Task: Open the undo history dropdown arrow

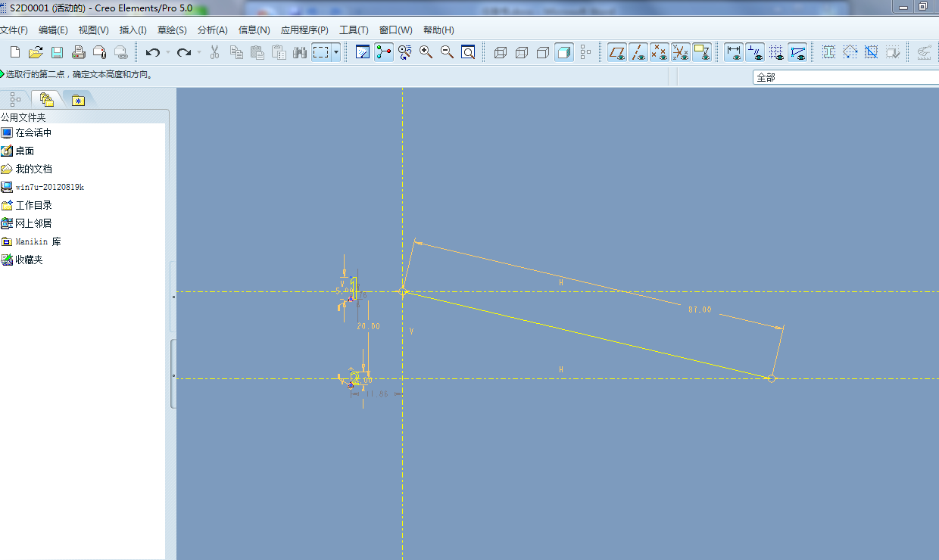Action: click(167, 52)
